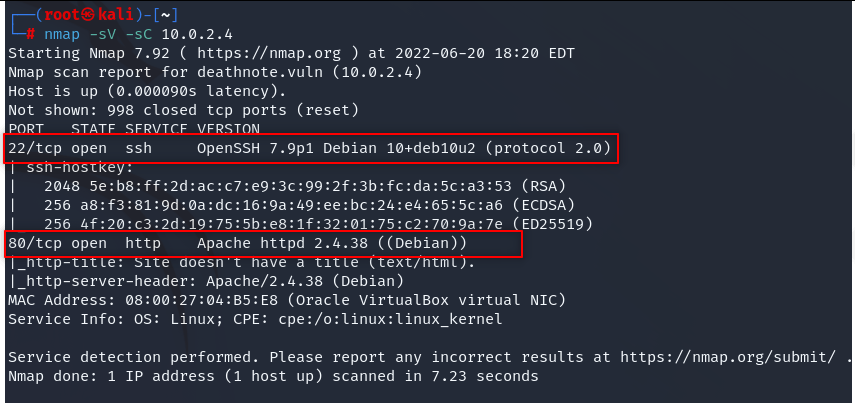This screenshot has width=855, height=403.
Task: Click the http-server-header Apache/2.4.38 line
Action: (x=206, y=281)
